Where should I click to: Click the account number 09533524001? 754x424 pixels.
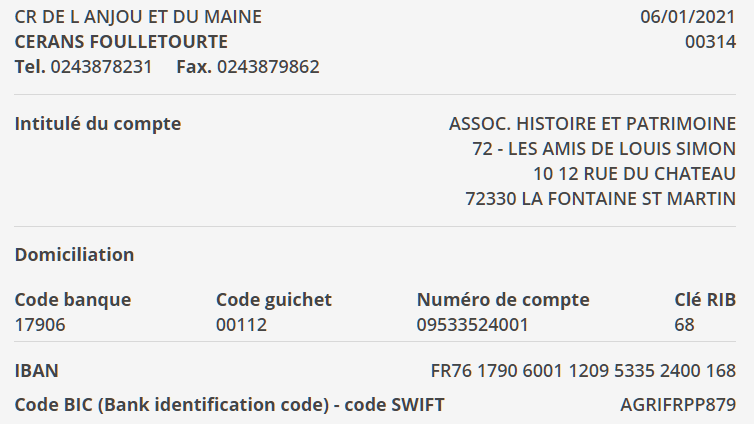472,325
